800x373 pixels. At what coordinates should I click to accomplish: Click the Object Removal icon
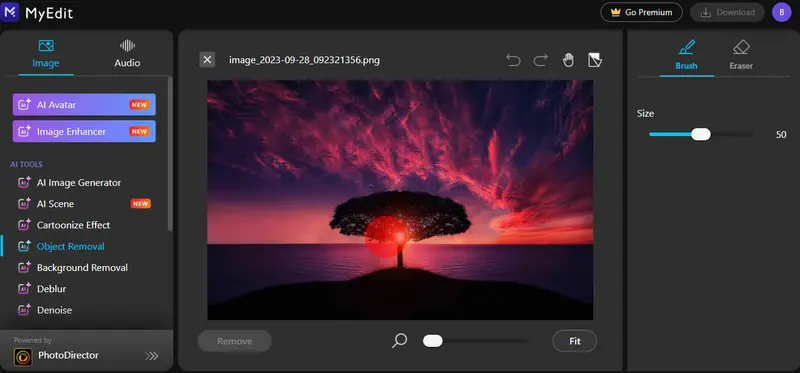pos(24,246)
